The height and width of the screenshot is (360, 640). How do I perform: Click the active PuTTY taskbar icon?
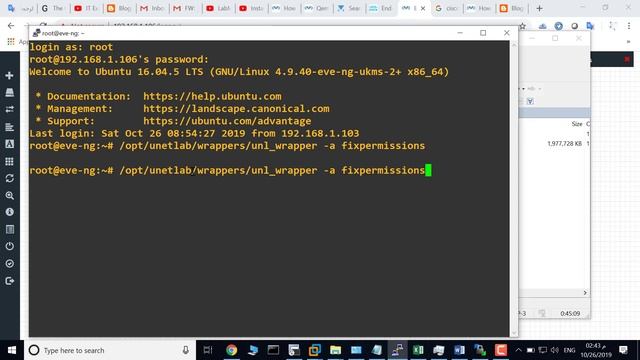coord(398,350)
